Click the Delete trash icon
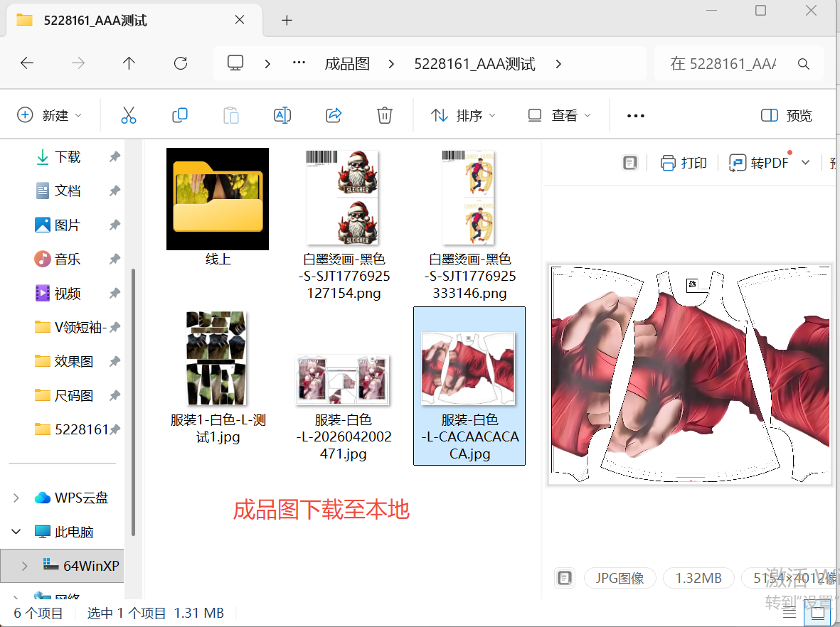 (x=385, y=115)
